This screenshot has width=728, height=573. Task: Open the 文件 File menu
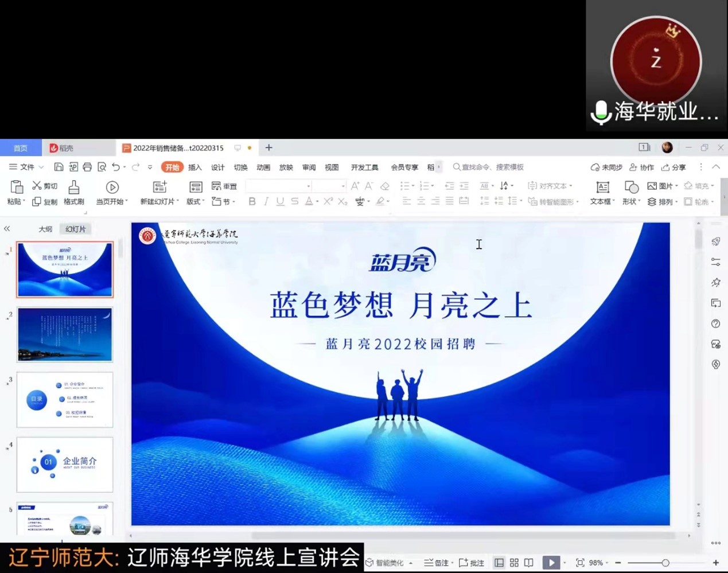[26, 167]
